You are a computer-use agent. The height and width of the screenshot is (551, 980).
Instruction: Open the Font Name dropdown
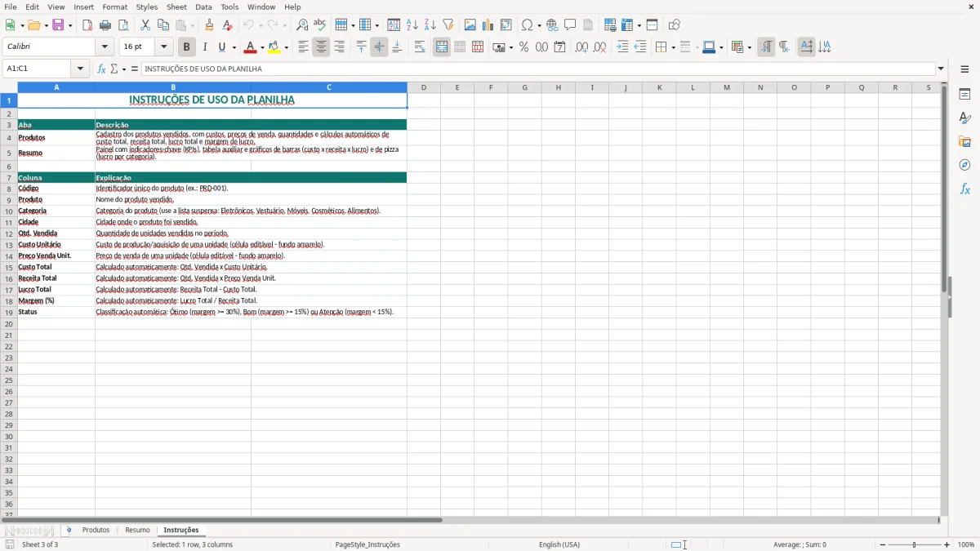pos(105,47)
